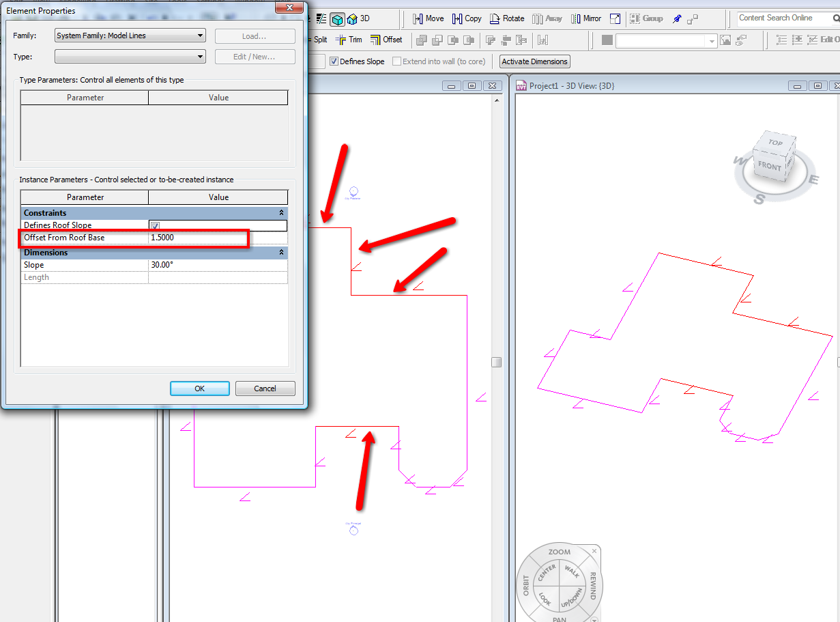Click Cancel in Element Properties

point(265,388)
